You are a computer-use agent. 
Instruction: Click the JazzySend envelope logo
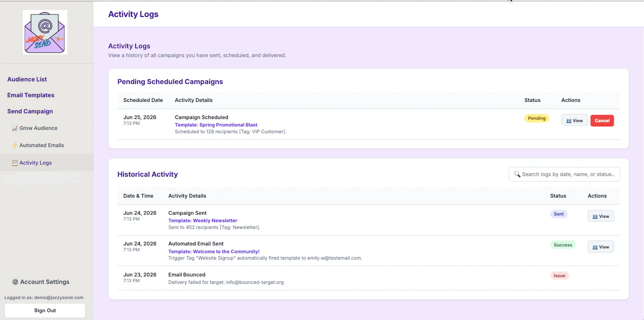[x=45, y=32]
